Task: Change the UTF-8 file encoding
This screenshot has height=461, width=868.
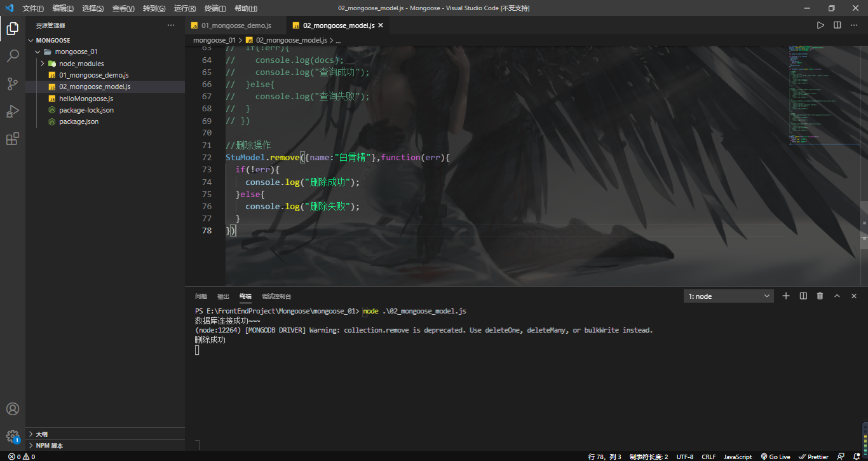Action: [x=685, y=457]
